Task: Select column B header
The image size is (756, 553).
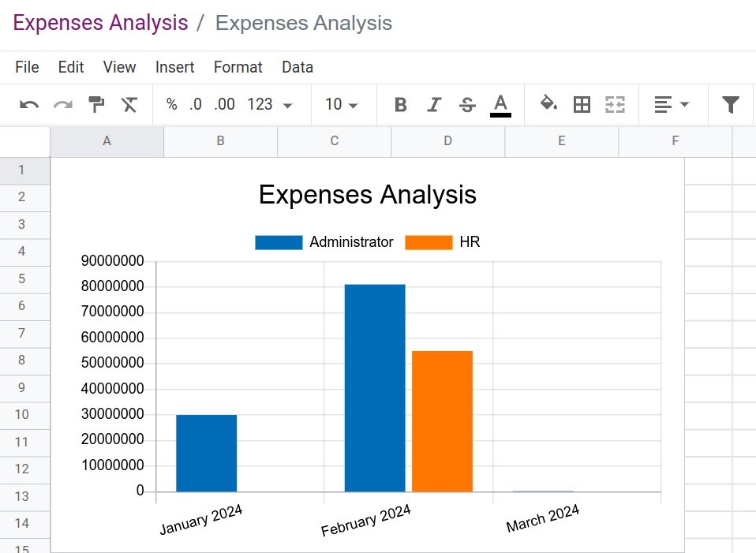Action: pyautogui.click(x=221, y=141)
